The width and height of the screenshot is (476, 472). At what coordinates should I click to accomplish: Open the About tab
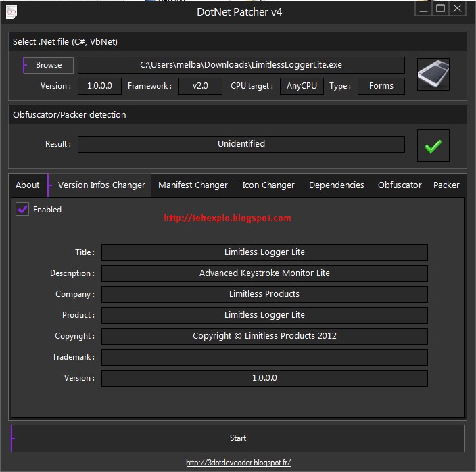click(x=28, y=185)
